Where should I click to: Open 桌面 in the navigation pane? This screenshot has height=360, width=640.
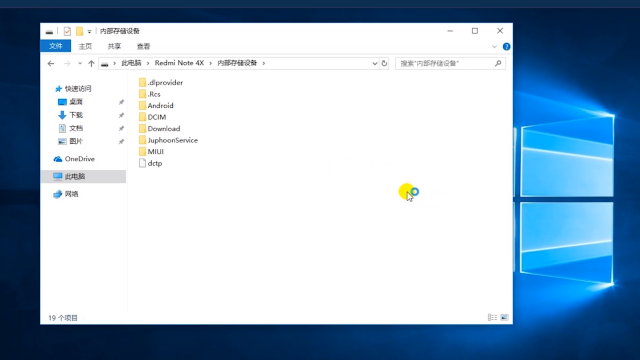pyautogui.click(x=76, y=102)
